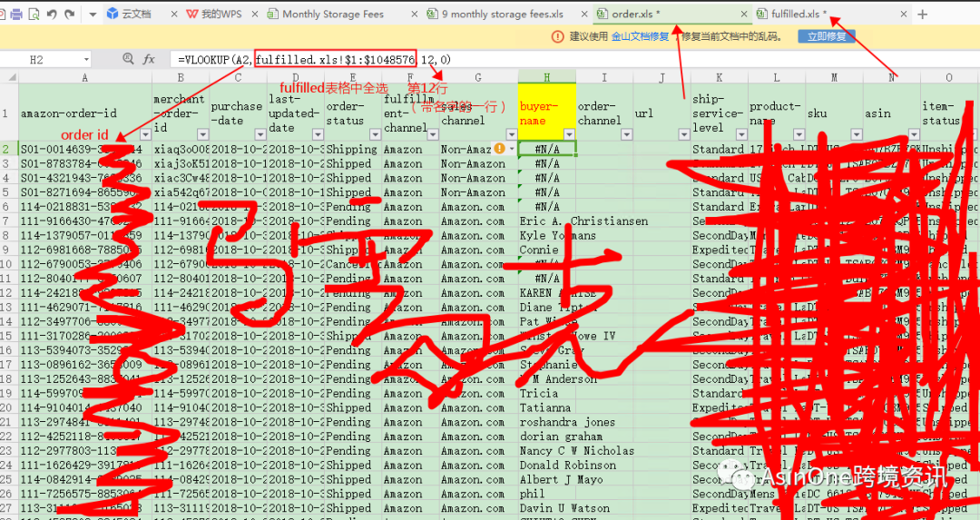The image size is (980, 520).
Task: Select the buyer-name header cell
Action: pos(547,113)
